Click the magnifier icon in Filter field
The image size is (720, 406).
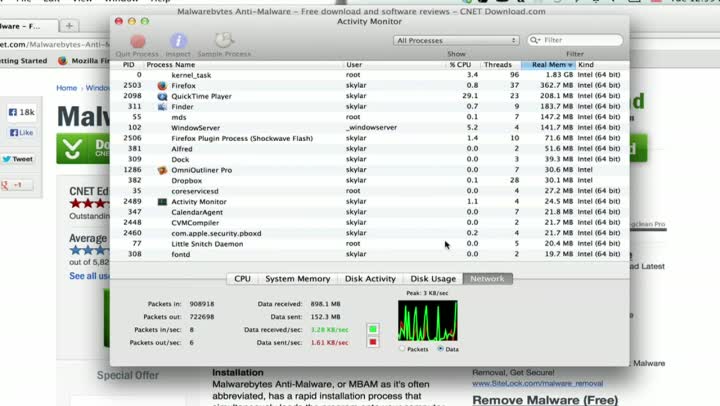tap(535, 40)
